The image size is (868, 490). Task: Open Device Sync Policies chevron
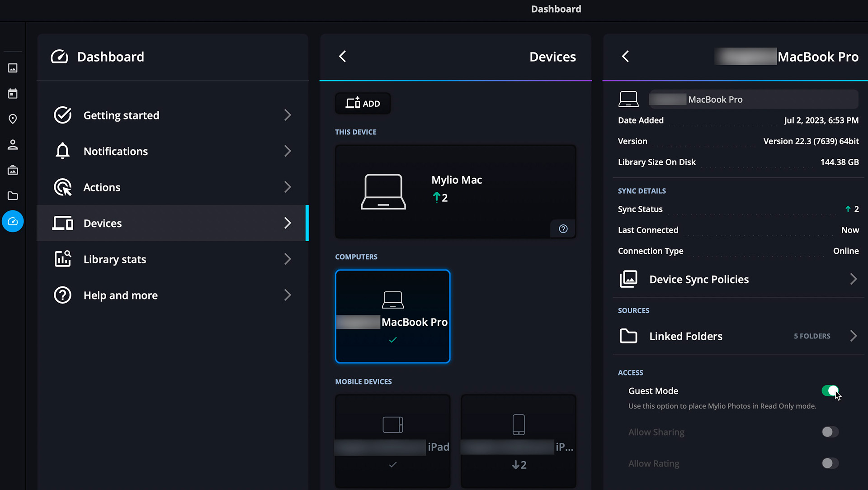(x=853, y=279)
